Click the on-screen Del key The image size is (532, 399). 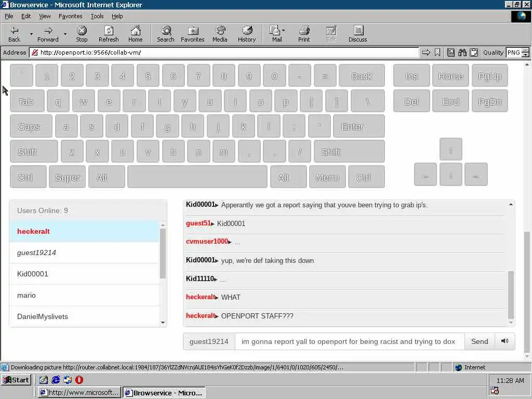tap(411, 101)
